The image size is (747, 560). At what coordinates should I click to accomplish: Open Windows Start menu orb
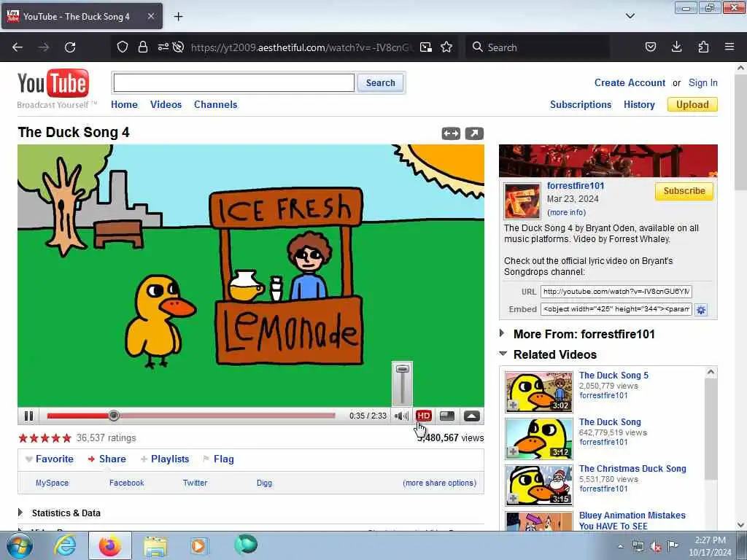point(20,545)
